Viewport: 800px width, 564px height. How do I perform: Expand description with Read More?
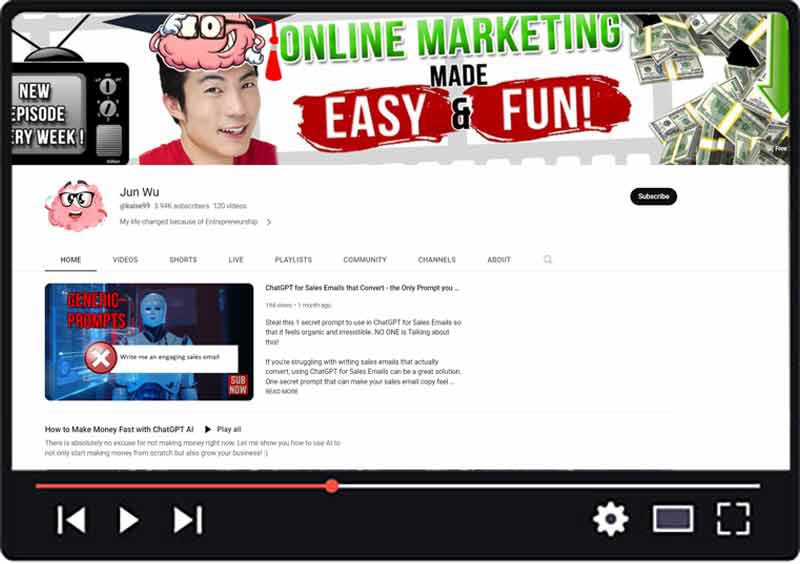281,392
